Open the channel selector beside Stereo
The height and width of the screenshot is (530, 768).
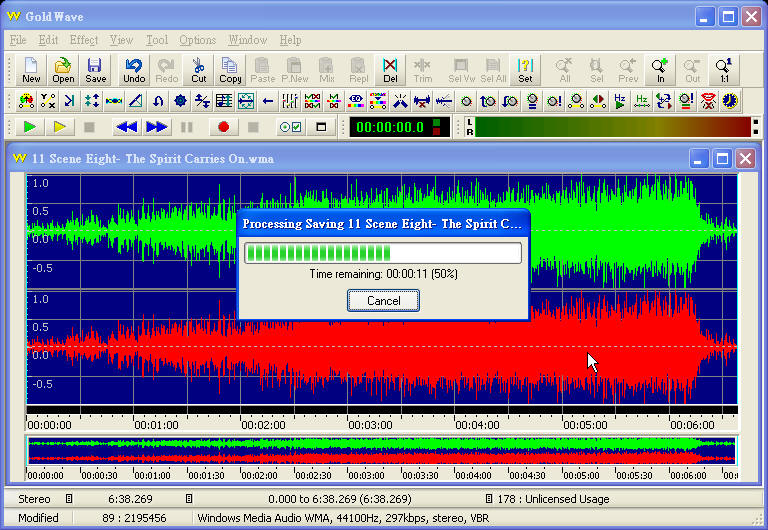69,498
